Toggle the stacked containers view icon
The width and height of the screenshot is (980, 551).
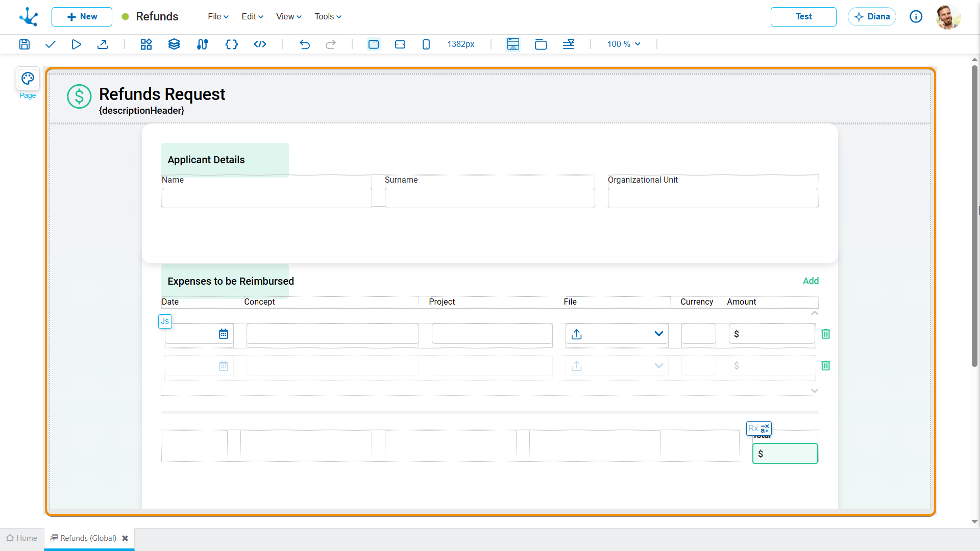click(541, 44)
